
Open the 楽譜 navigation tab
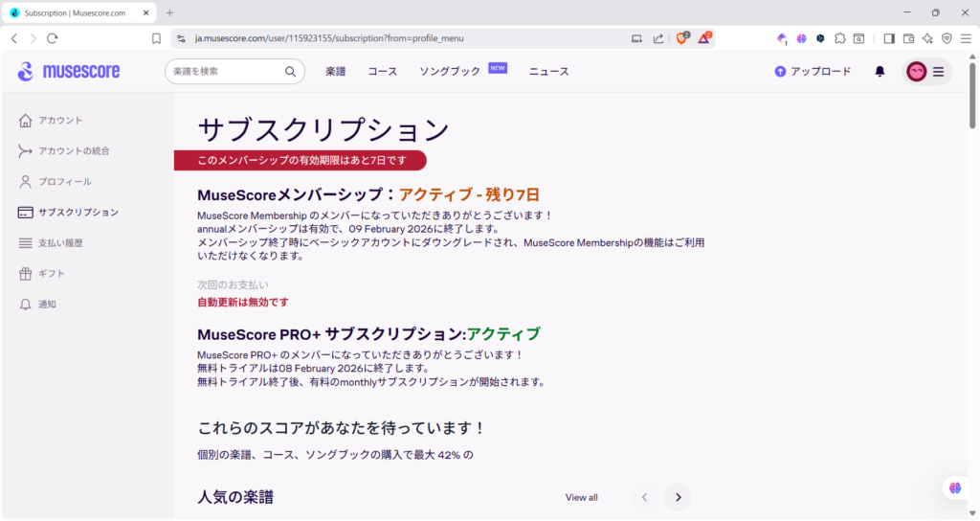(335, 72)
